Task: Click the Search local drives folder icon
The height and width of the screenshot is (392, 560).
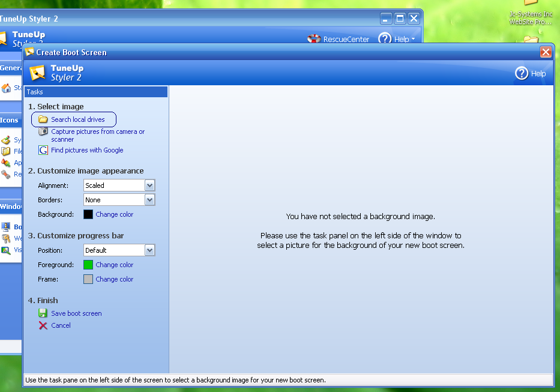Action: [43, 119]
